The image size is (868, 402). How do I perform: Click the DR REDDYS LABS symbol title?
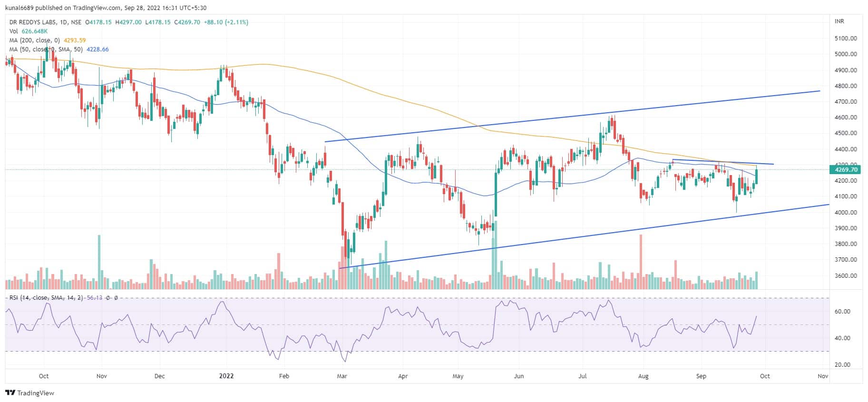[32, 22]
